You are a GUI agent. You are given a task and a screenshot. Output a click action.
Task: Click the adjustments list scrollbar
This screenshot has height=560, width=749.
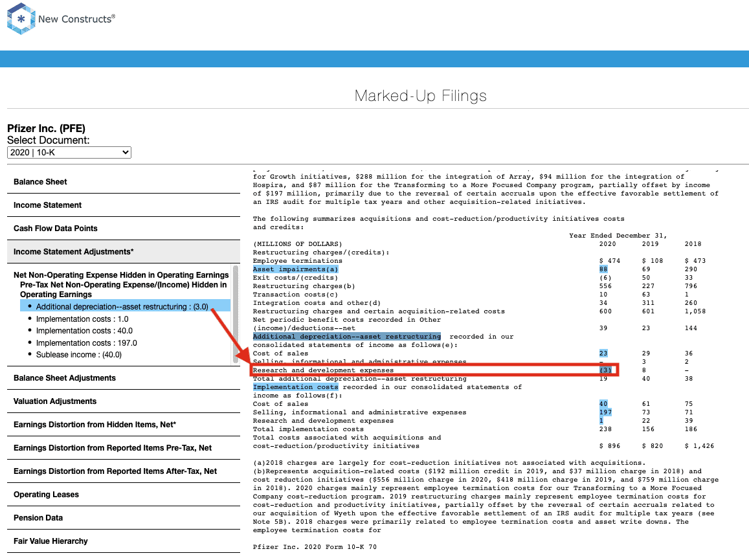click(236, 315)
